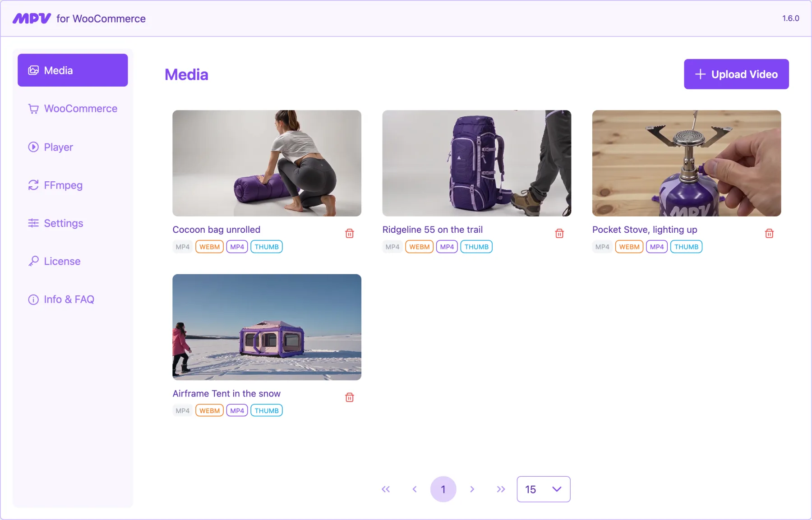Click orange WEBM tag on Airframe Tent
This screenshot has height=520, width=812.
pos(209,410)
